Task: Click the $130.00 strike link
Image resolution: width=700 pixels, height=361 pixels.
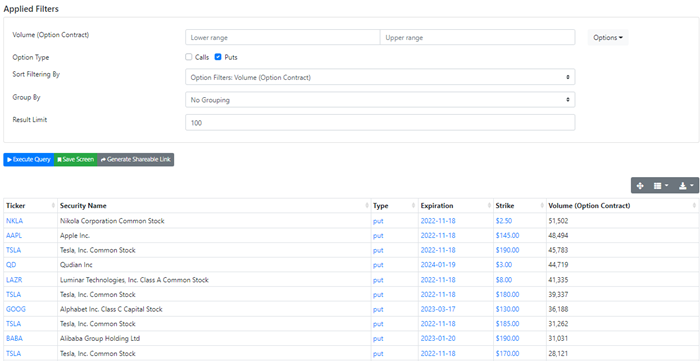Action: (507, 309)
